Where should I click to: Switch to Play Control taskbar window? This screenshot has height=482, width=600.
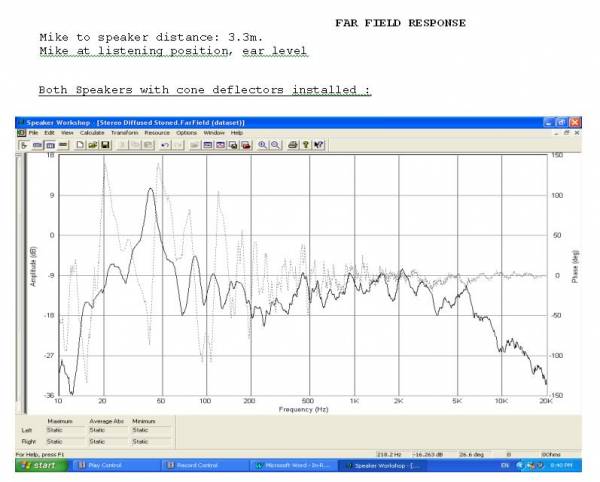[115, 466]
